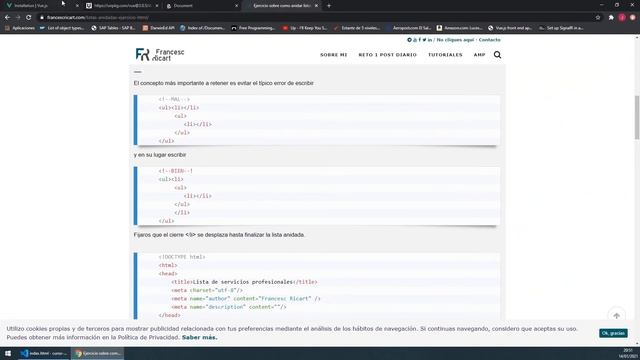Click the LinkedIn icon in top bar
The height and width of the screenshot is (360, 640).
[x=430, y=40]
